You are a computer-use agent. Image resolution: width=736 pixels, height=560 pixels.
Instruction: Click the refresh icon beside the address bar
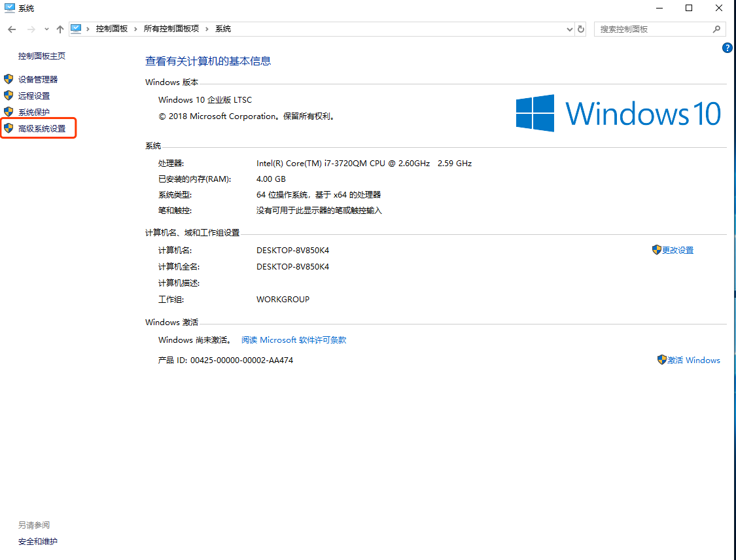[581, 29]
